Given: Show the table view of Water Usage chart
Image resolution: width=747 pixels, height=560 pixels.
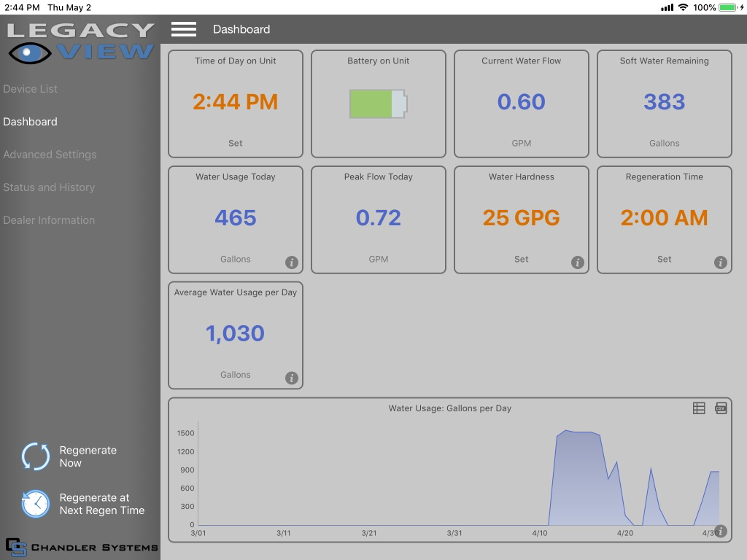Looking at the screenshot, I should (698, 408).
